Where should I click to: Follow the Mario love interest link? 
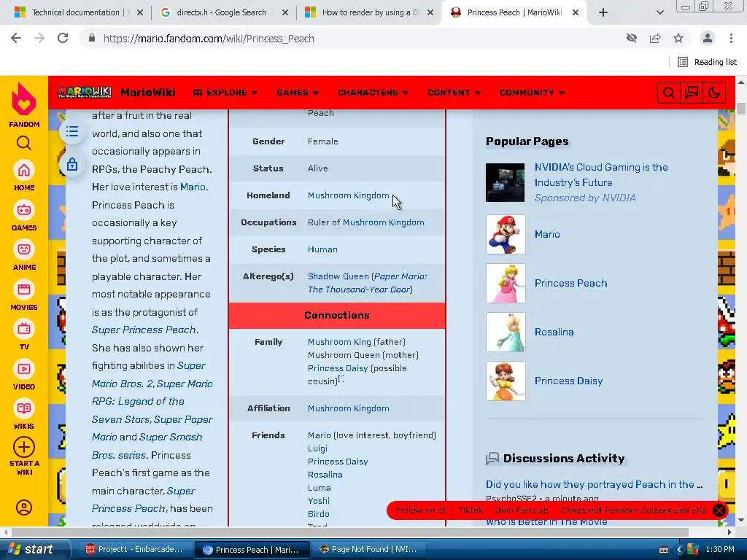pos(193,187)
